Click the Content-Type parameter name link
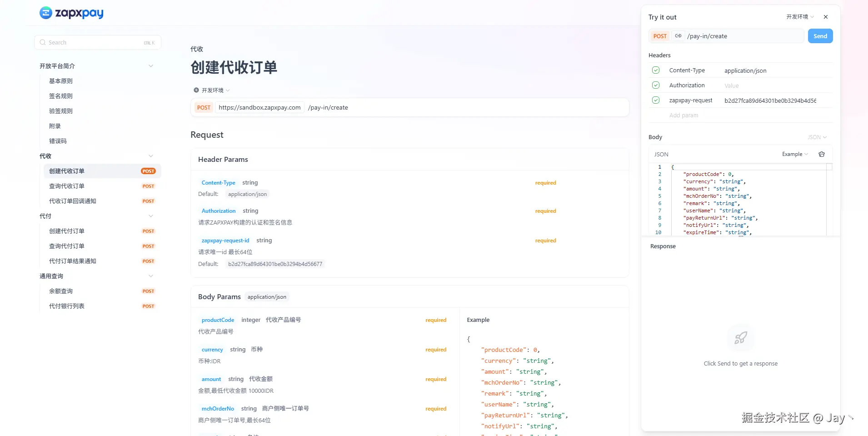Screen dimensions: 868x436 (218, 183)
